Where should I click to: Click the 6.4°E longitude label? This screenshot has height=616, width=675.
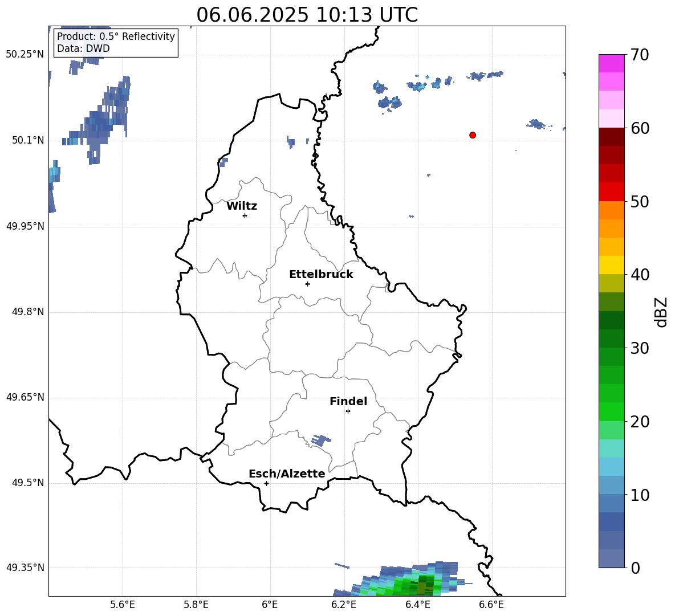point(417,605)
